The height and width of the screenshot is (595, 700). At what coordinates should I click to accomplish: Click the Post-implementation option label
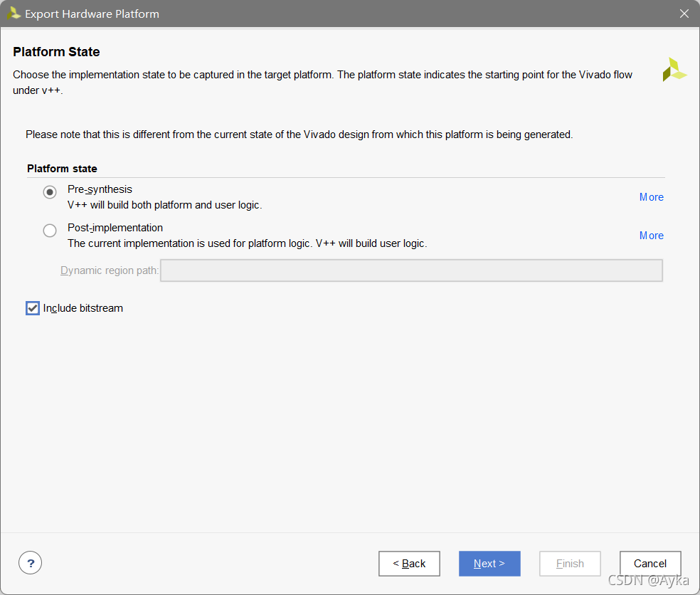(115, 228)
